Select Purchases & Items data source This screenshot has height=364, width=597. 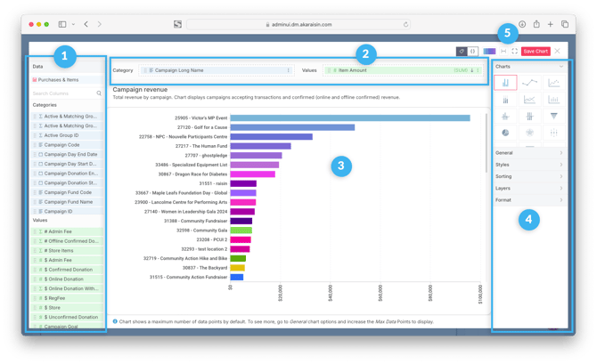coord(66,80)
